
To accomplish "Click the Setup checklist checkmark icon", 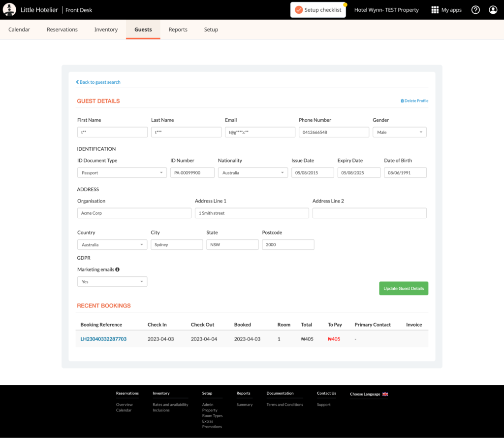I will point(298,10).
